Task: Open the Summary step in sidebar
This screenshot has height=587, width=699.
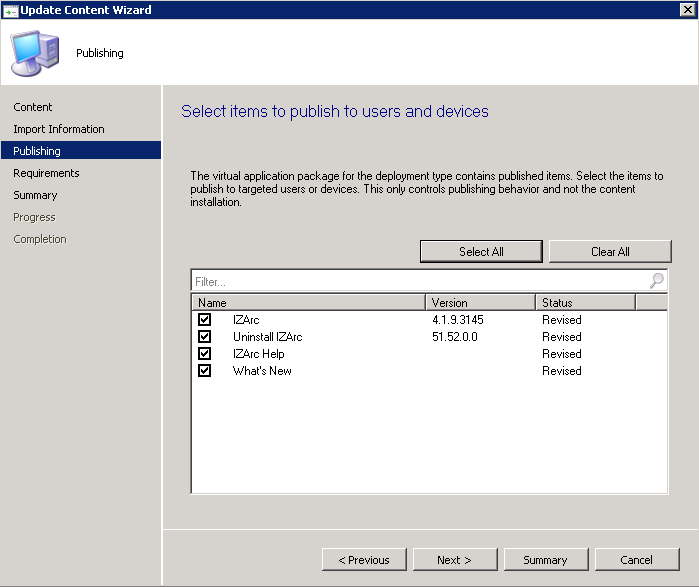Action: pos(35,195)
